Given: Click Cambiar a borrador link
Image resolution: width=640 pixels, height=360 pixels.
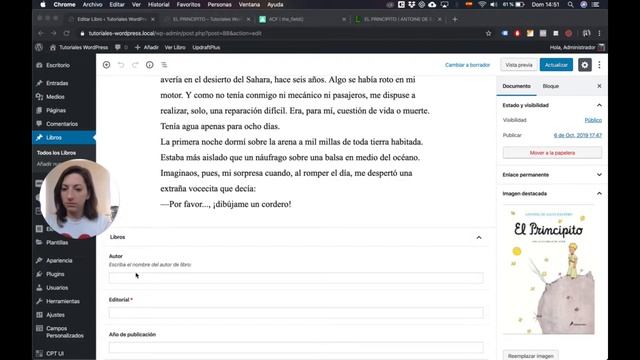Looking at the screenshot, I should [467, 65].
